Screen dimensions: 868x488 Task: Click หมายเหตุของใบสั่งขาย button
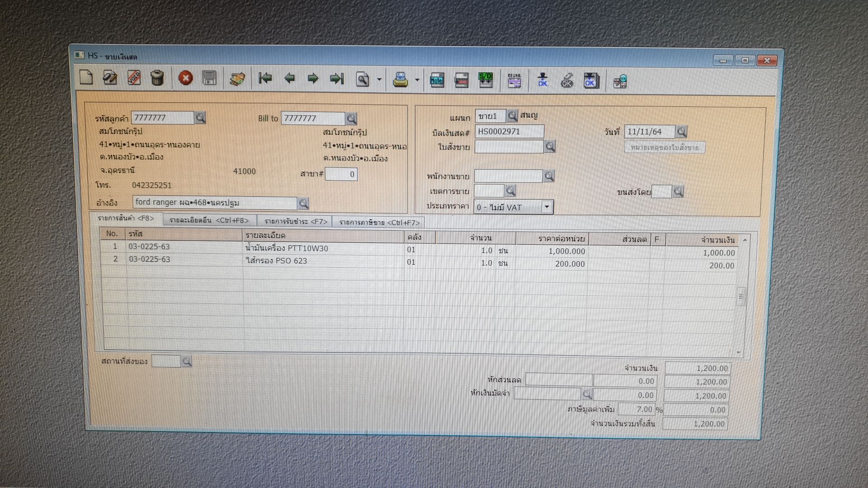(x=664, y=147)
